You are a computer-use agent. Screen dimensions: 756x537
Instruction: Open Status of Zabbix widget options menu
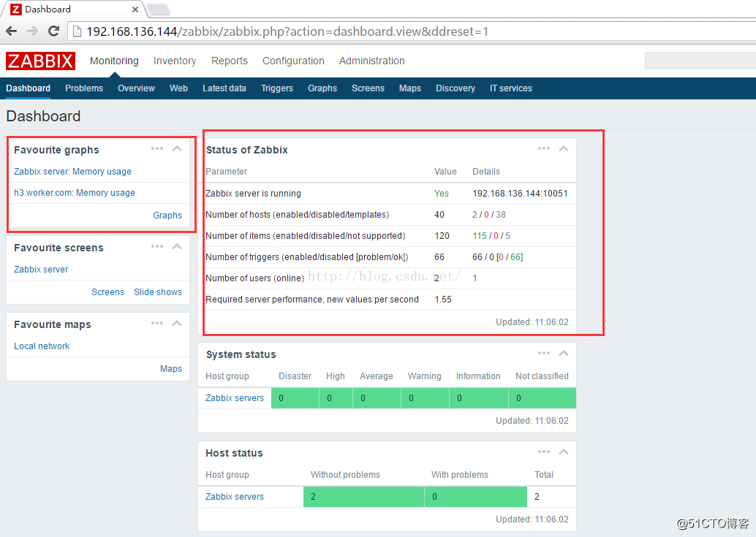pyautogui.click(x=544, y=148)
